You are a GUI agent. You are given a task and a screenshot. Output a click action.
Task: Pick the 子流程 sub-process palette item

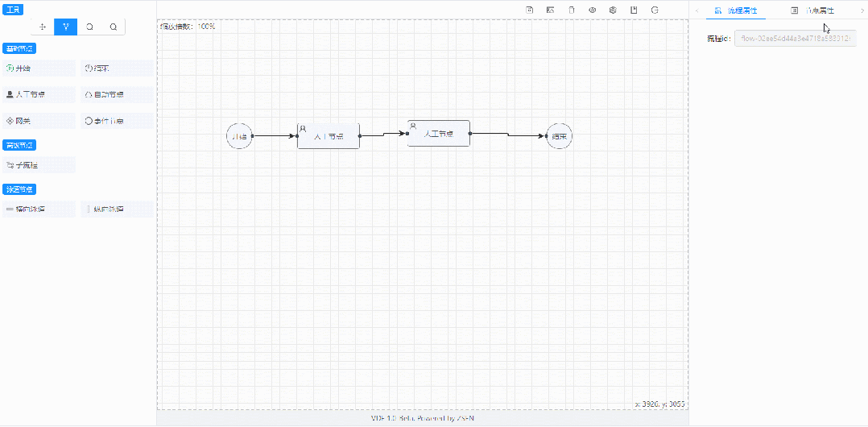39,165
